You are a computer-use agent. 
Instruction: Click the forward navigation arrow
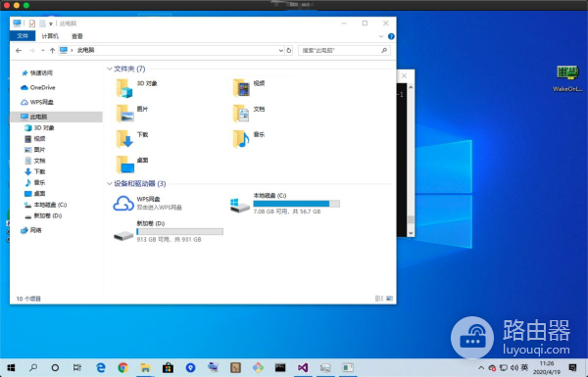[x=32, y=50]
